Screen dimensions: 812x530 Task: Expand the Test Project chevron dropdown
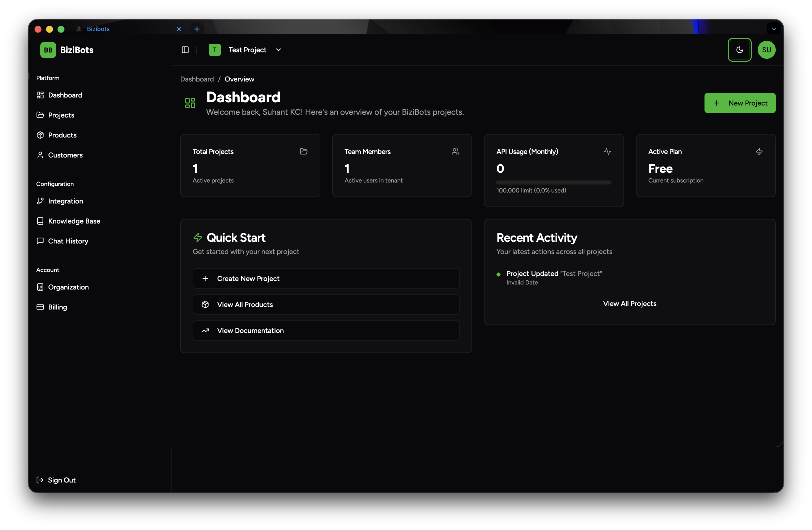click(278, 50)
